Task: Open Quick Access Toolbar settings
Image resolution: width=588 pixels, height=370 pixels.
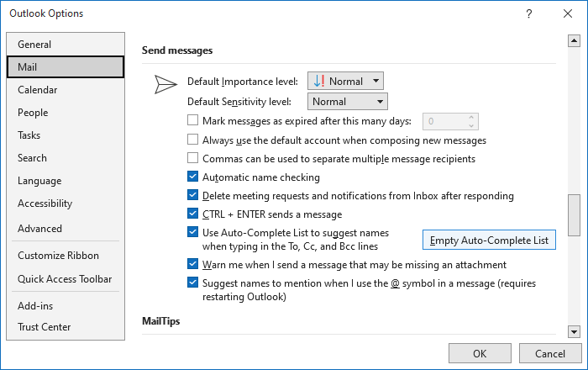Action: (66, 279)
